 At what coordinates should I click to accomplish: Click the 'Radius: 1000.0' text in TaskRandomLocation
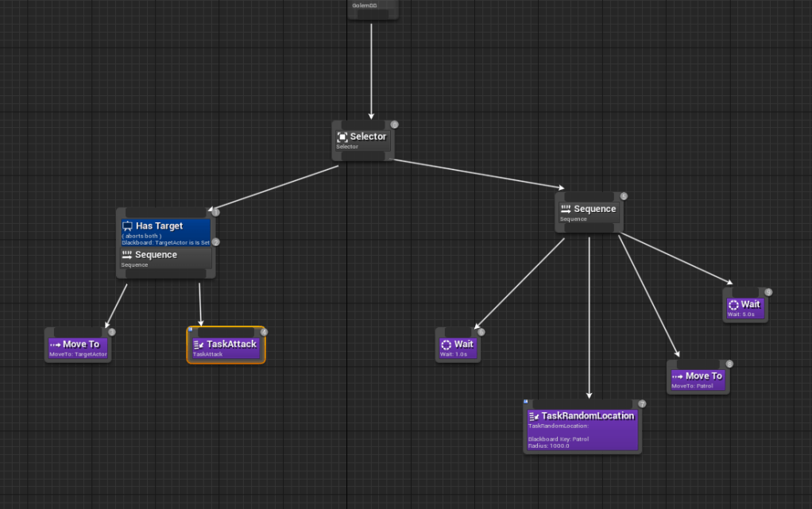tap(548, 445)
